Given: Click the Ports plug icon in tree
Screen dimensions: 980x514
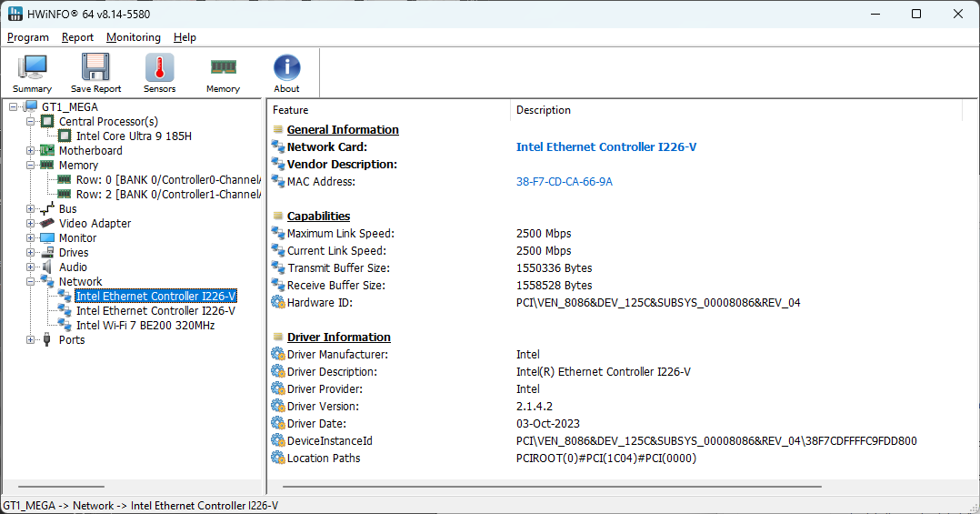Looking at the screenshot, I should click(47, 339).
